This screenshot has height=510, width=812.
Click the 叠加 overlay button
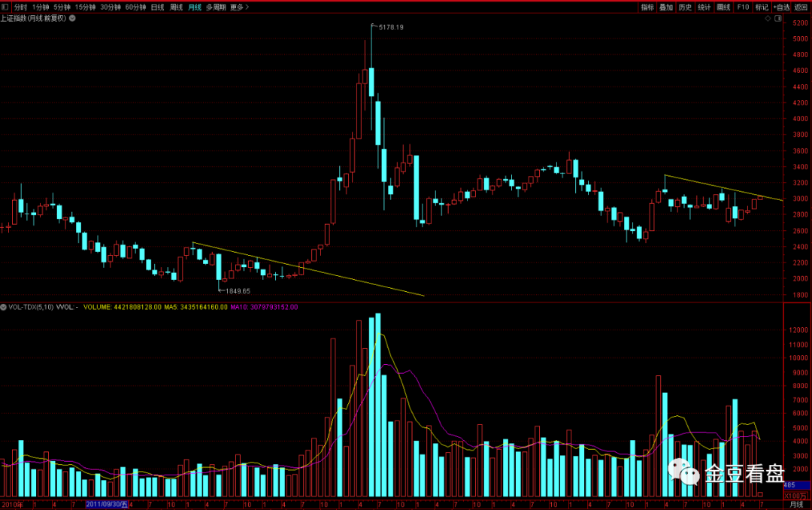666,8
